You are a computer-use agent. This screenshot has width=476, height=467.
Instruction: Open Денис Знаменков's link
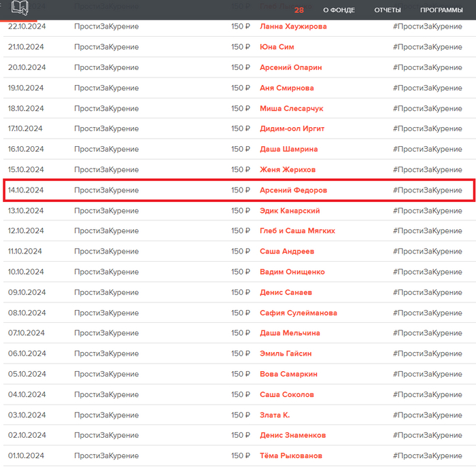292,436
